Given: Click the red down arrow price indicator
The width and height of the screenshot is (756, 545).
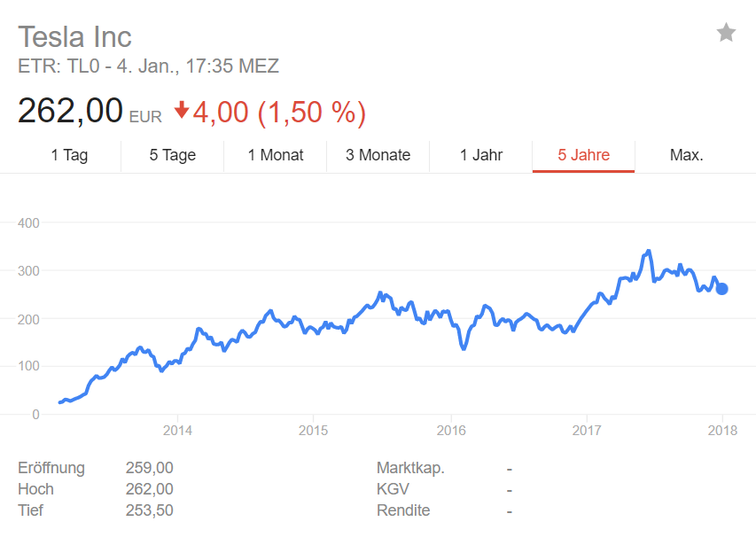Looking at the screenshot, I should [x=182, y=110].
